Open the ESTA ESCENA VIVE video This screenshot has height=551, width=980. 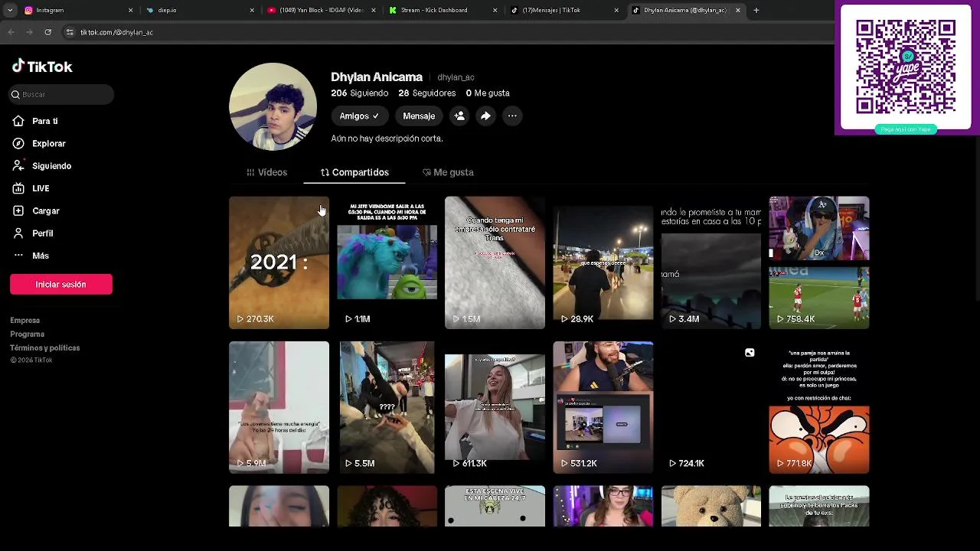pyautogui.click(x=495, y=506)
